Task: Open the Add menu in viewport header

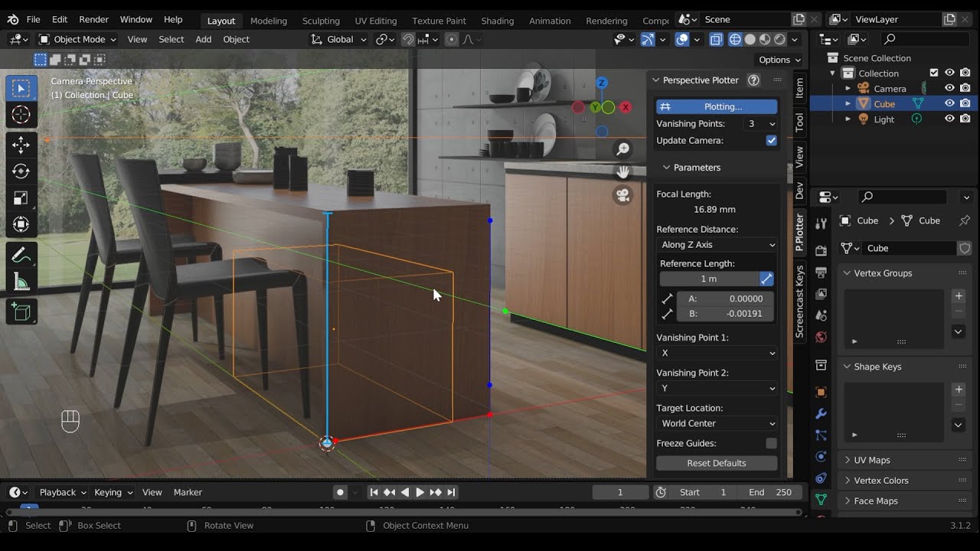Action: tap(204, 39)
